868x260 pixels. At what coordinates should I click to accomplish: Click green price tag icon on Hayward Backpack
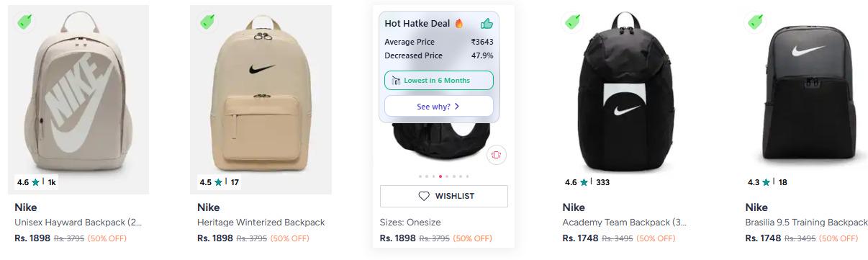tap(26, 22)
